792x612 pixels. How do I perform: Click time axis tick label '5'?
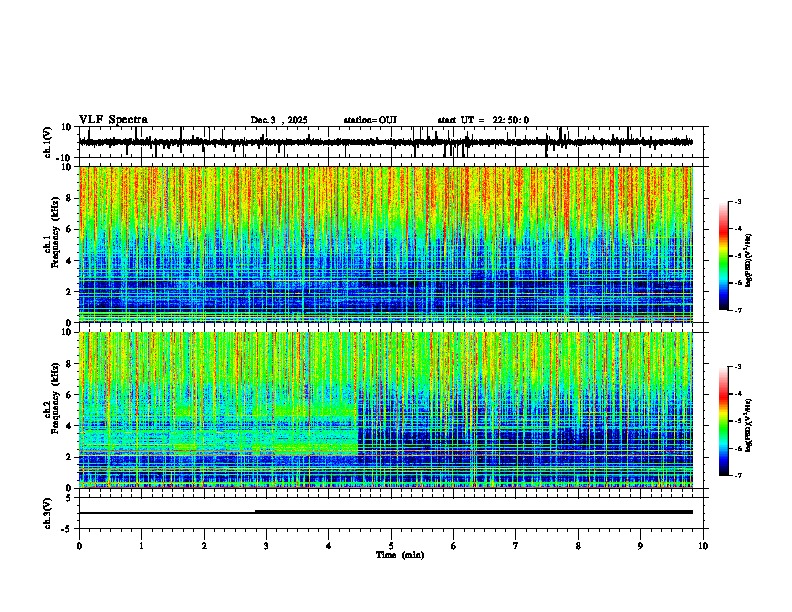pos(391,545)
